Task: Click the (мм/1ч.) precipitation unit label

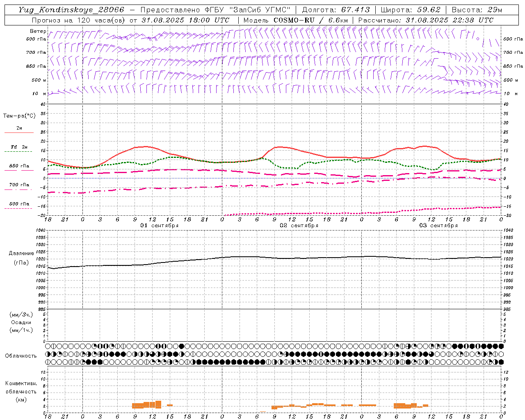Action: coord(21,330)
